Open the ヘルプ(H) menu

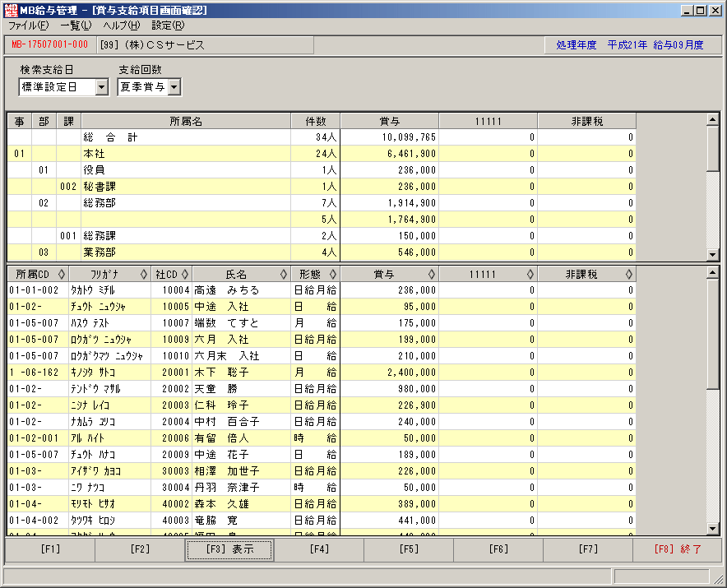tap(122, 25)
